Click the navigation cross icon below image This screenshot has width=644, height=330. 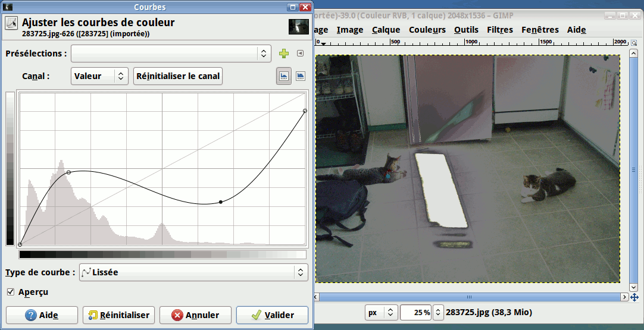coord(634,297)
